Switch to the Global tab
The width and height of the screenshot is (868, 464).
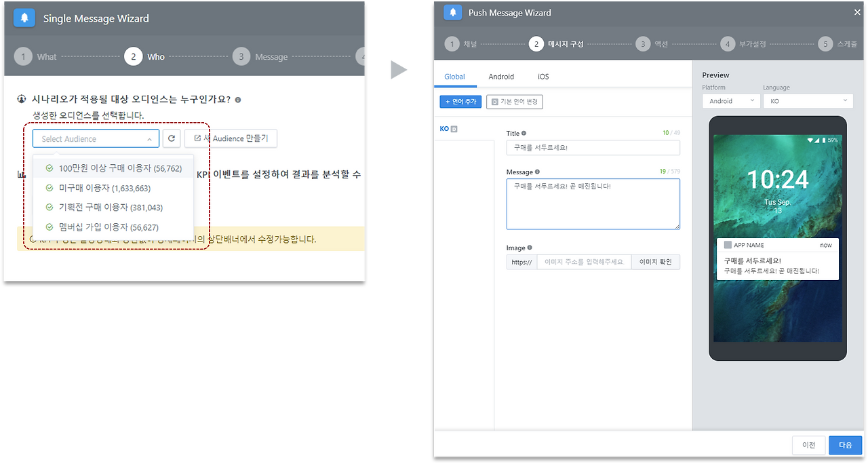(x=455, y=77)
